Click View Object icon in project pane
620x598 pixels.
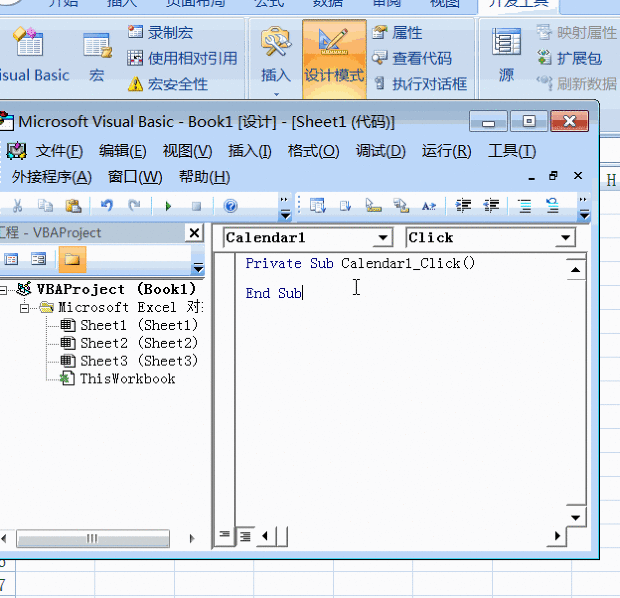(38, 259)
